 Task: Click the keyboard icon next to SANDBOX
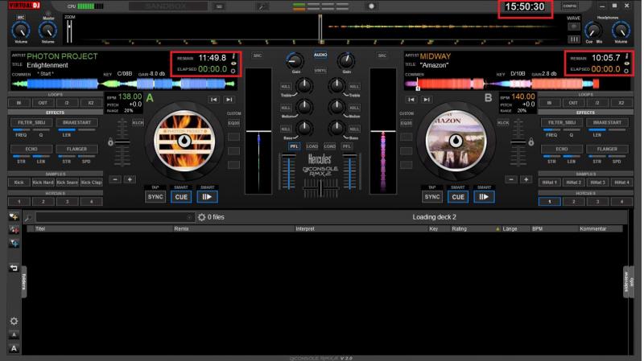[219, 6]
